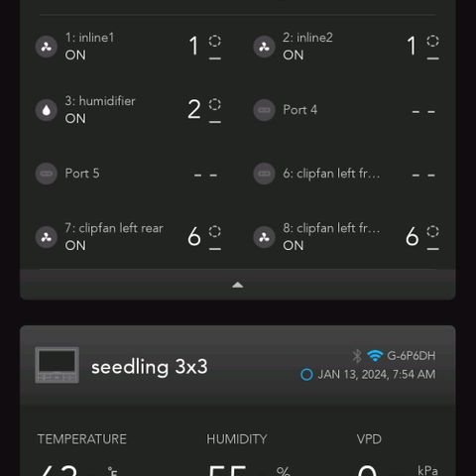Tap the inline1 level 1 mode indicator
Screen dimensions: 476x476
point(205,47)
